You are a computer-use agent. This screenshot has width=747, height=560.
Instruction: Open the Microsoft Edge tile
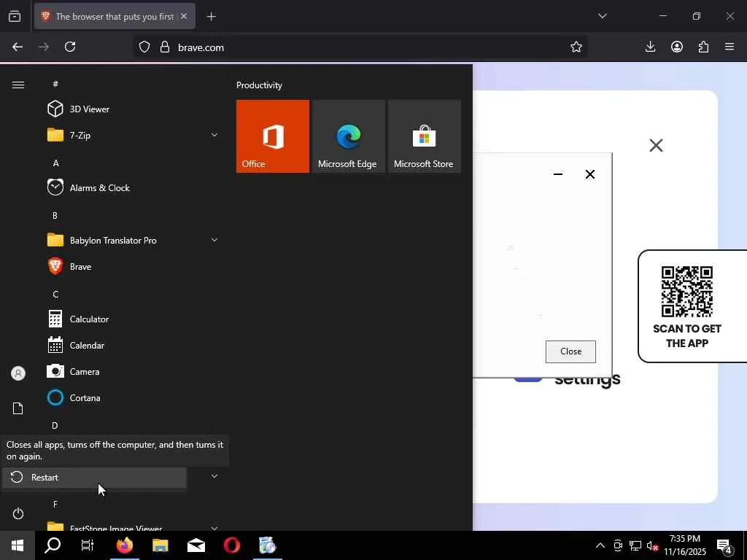(349, 136)
